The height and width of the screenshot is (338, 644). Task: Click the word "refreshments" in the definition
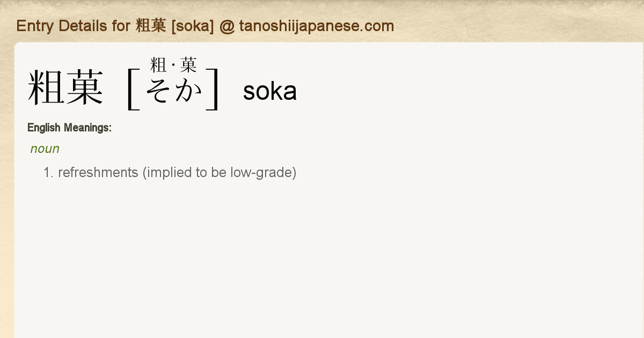(x=98, y=172)
